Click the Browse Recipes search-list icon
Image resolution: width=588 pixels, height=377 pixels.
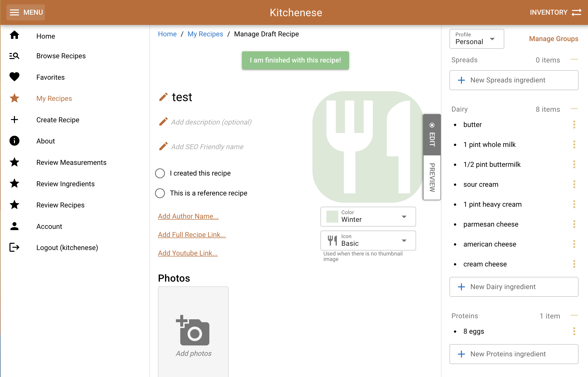14,56
